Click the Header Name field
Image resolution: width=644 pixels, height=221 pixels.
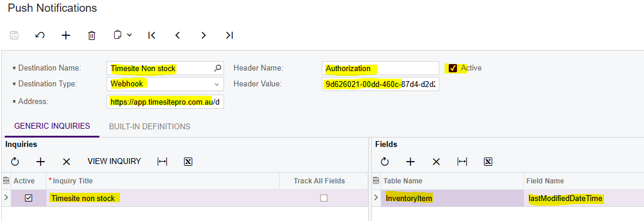point(381,68)
